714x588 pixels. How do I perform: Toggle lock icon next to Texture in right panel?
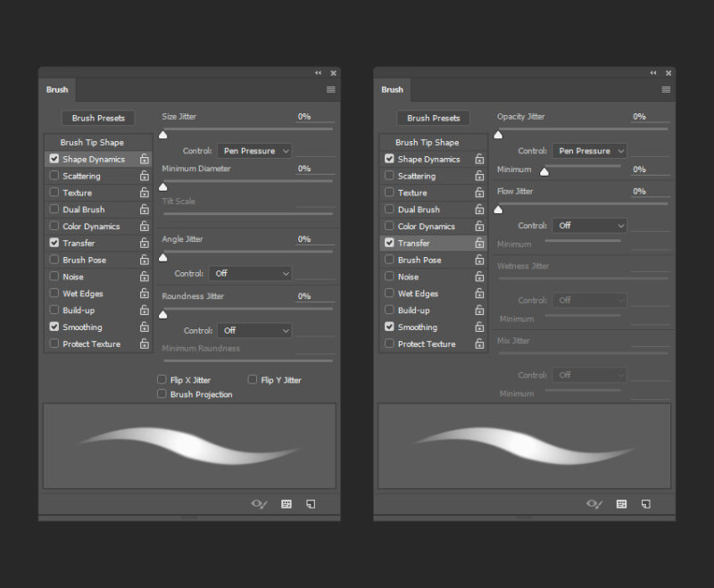(x=479, y=194)
